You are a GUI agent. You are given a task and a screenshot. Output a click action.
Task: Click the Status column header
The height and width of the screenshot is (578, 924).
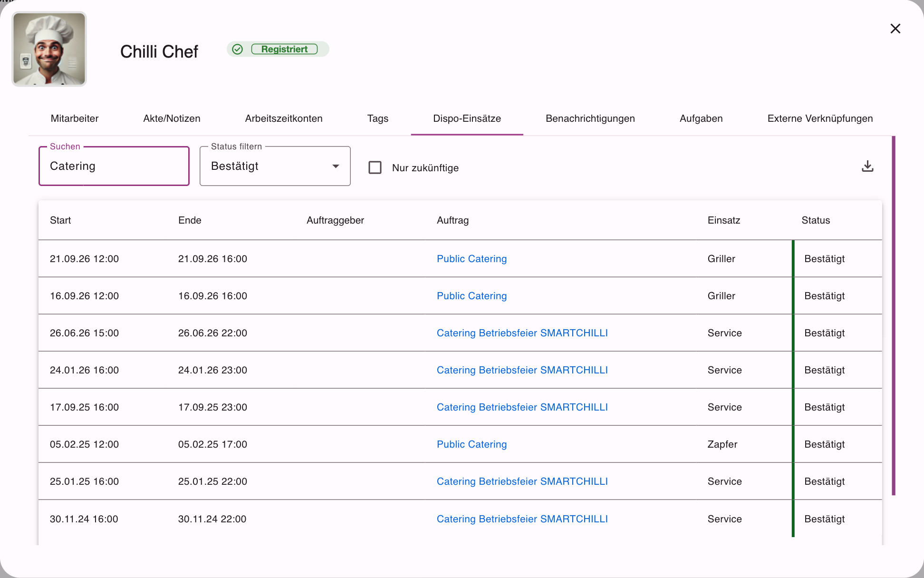click(816, 220)
